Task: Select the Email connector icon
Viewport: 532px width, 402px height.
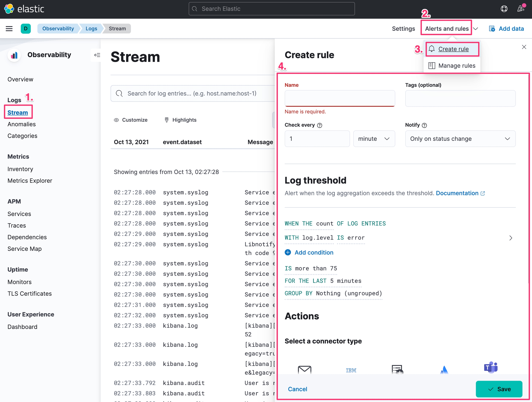Action: (305, 369)
